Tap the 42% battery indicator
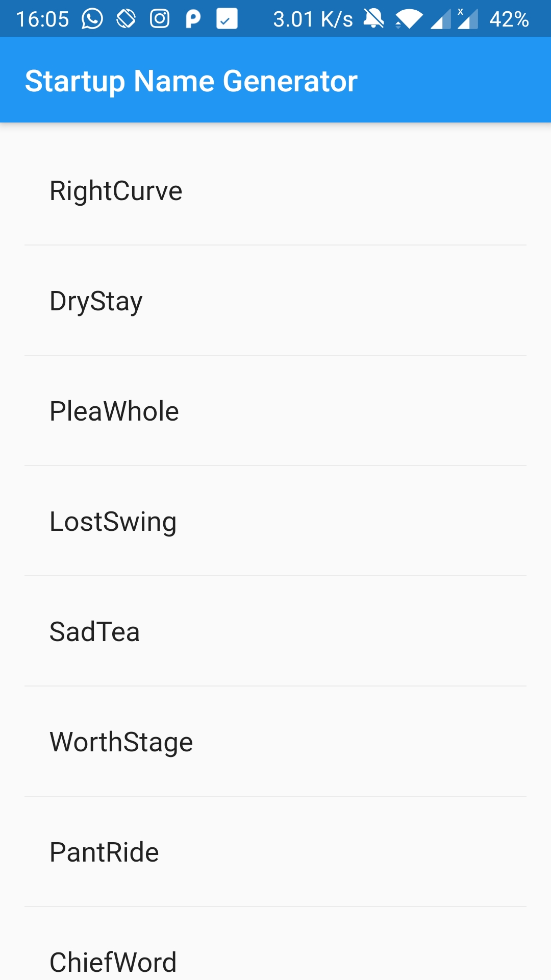This screenshot has width=551, height=980. 509,19
